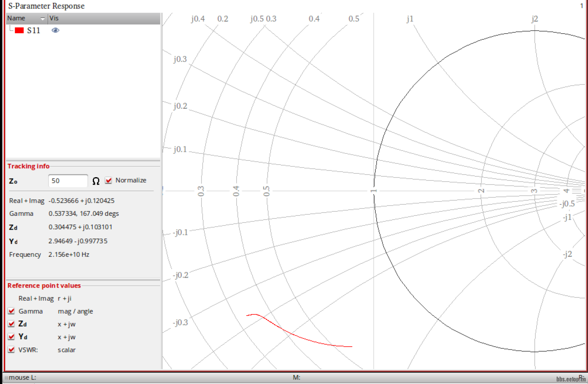Toggle the Zd reference checkbox
This screenshot has width=588, height=384.
(x=11, y=324)
